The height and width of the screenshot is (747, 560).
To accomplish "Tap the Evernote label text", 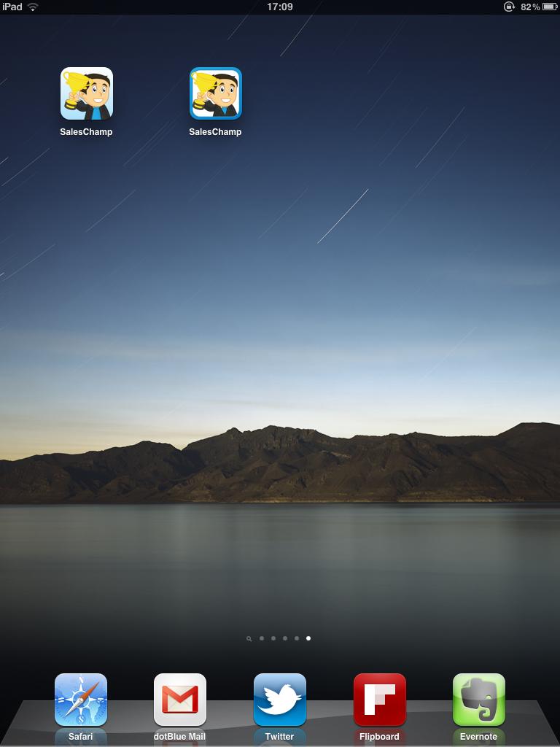I will point(478,737).
